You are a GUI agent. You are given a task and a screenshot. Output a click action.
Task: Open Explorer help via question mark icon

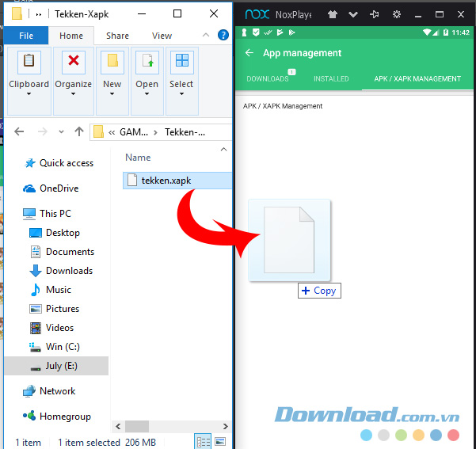223,35
